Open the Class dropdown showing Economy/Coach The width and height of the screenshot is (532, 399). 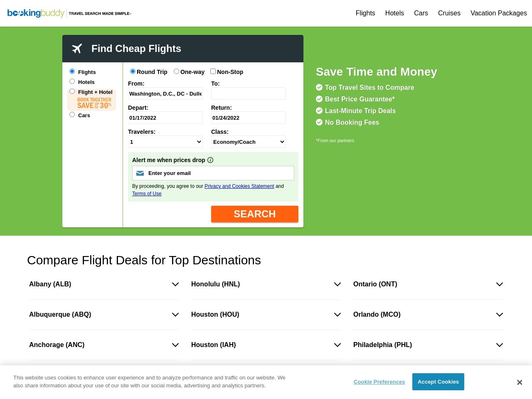pos(249,142)
